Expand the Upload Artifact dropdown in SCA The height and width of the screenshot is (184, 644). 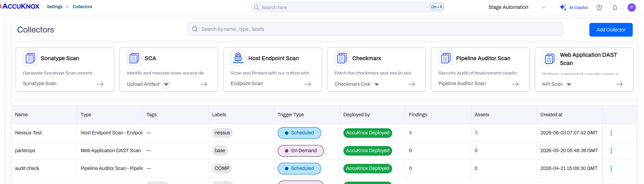[166, 84]
